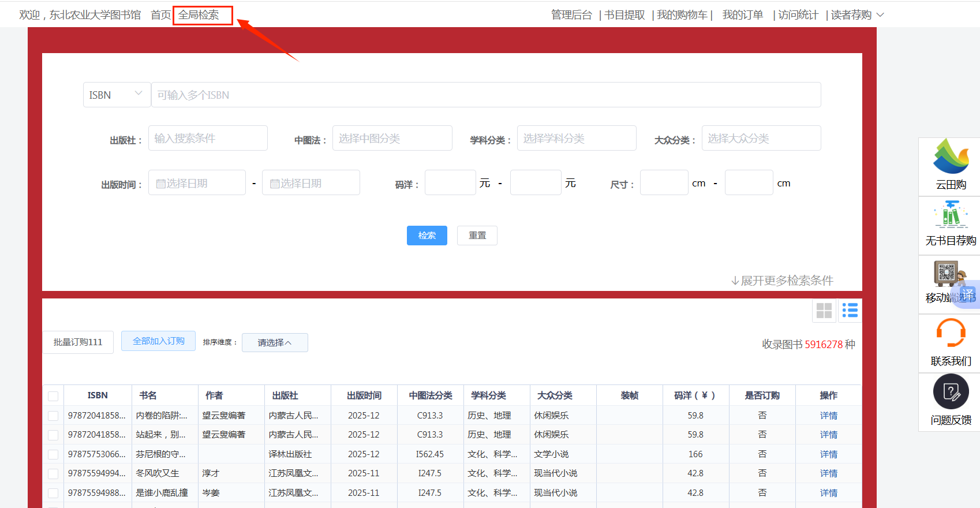Open 详情 link for 芬尼根的守 row

[x=828, y=454]
